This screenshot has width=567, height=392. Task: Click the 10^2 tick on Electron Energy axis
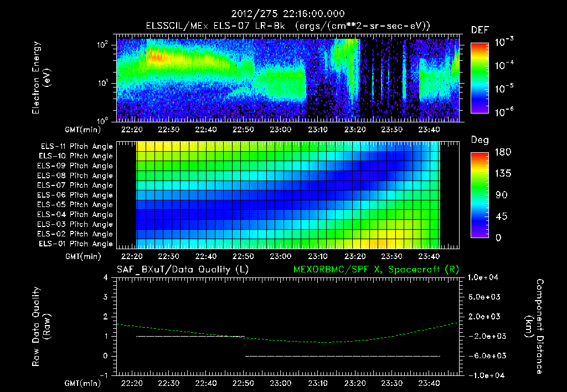(102, 45)
